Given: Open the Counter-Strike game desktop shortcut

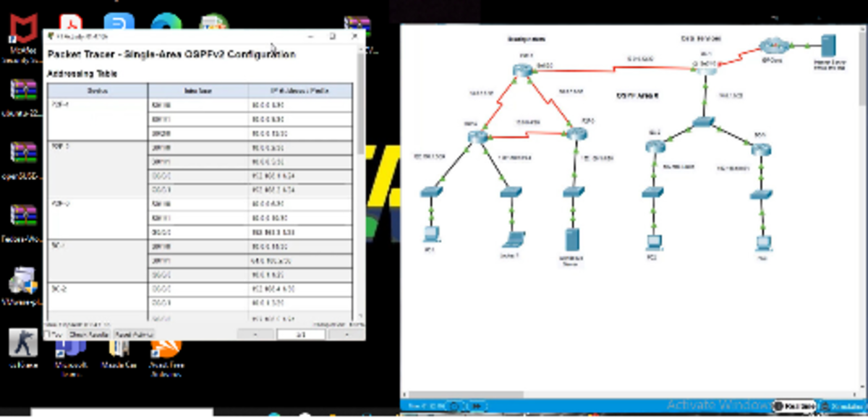Looking at the screenshot, I should (x=22, y=349).
